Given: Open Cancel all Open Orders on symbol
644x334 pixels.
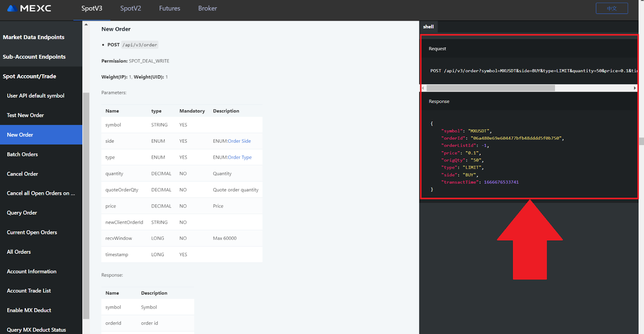Looking at the screenshot, I should (x=41, y=193).
